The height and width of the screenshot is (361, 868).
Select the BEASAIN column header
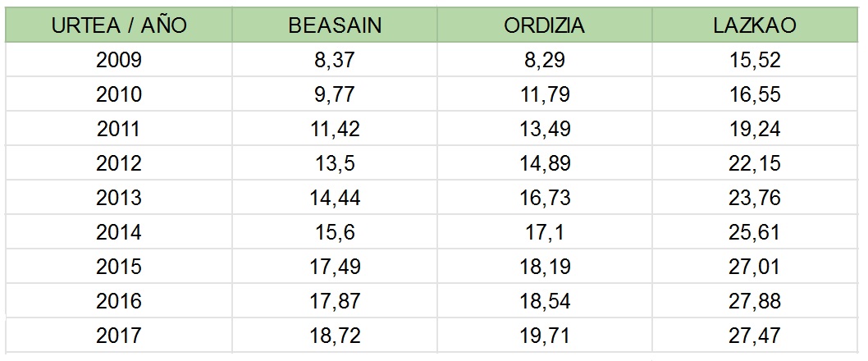(x=335, y=25)
